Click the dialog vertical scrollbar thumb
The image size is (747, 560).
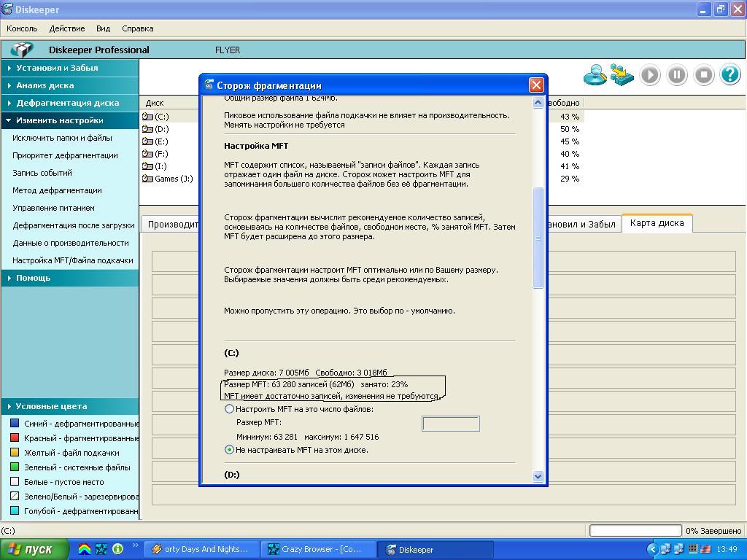pos(538,237)
